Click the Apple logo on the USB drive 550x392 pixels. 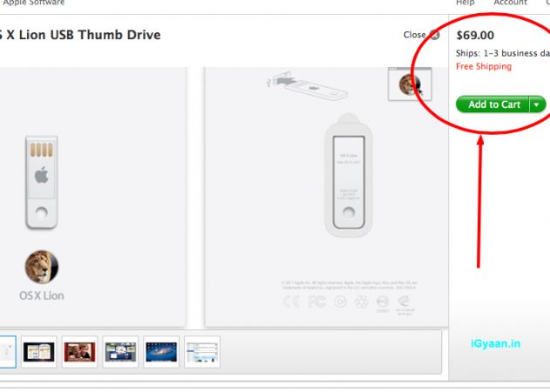click(x=41, y=175)
